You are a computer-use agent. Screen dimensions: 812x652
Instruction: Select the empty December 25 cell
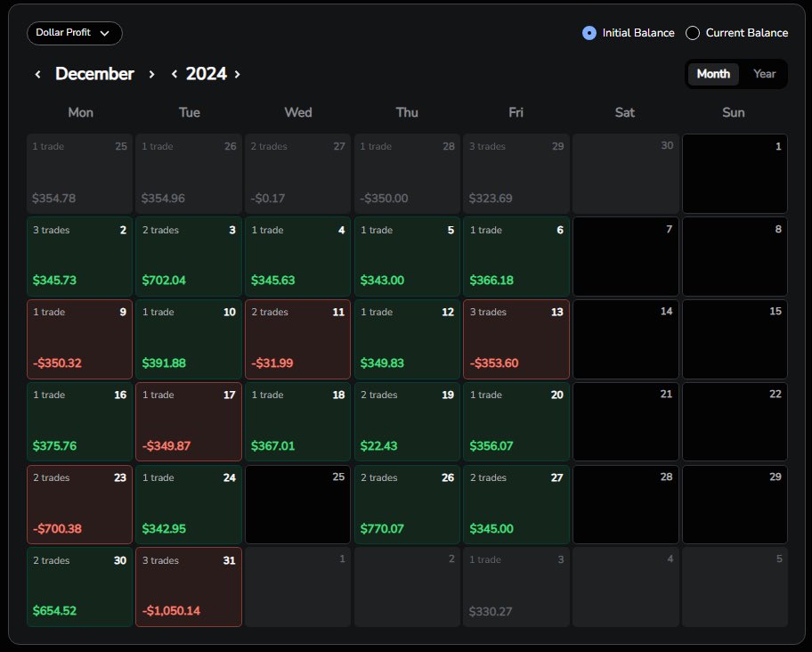297,504
